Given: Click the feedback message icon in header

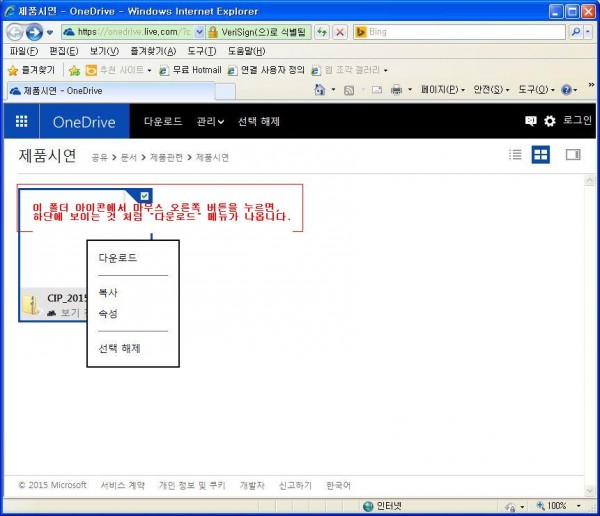Looking at the screenshot, I should click(531, 121).
